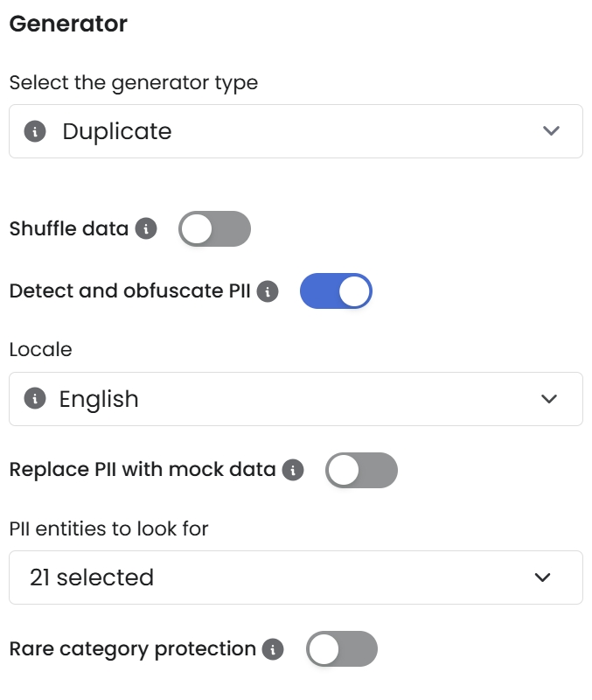Click info icon inside Locale English field
This screenshot has width=592, height=700.
(x=35, y=399)
